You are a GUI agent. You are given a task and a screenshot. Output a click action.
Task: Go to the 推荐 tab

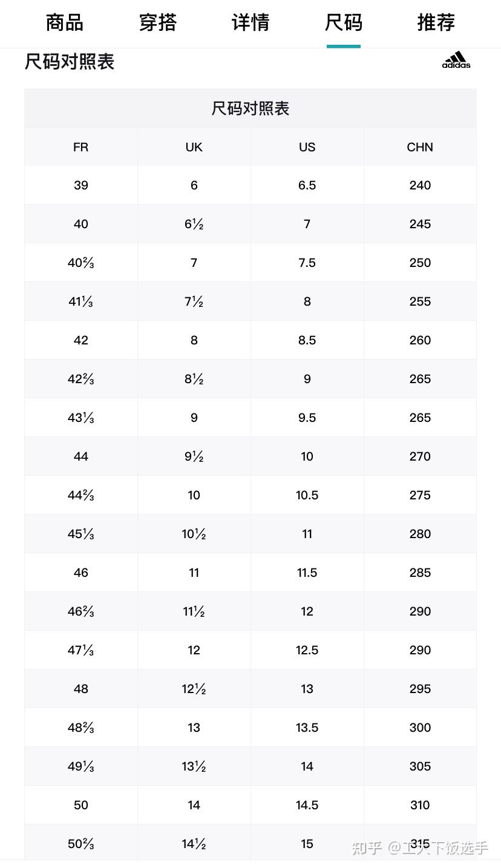tap(436, 23)
